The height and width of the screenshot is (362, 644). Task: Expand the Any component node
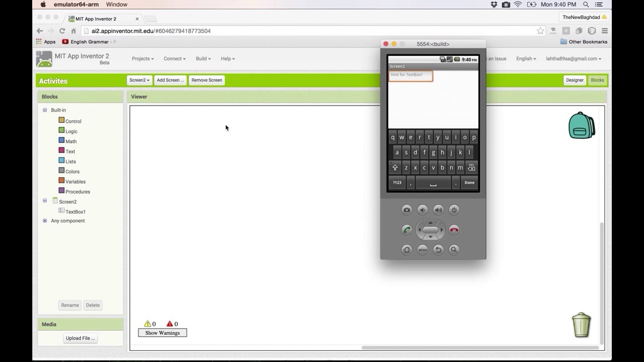(x=45, y=221)
